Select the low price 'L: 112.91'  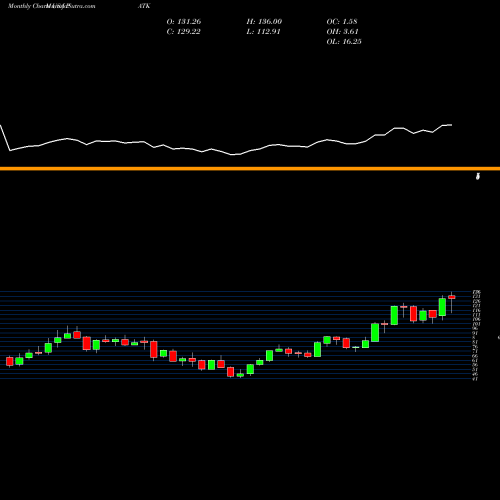point(263,32)
